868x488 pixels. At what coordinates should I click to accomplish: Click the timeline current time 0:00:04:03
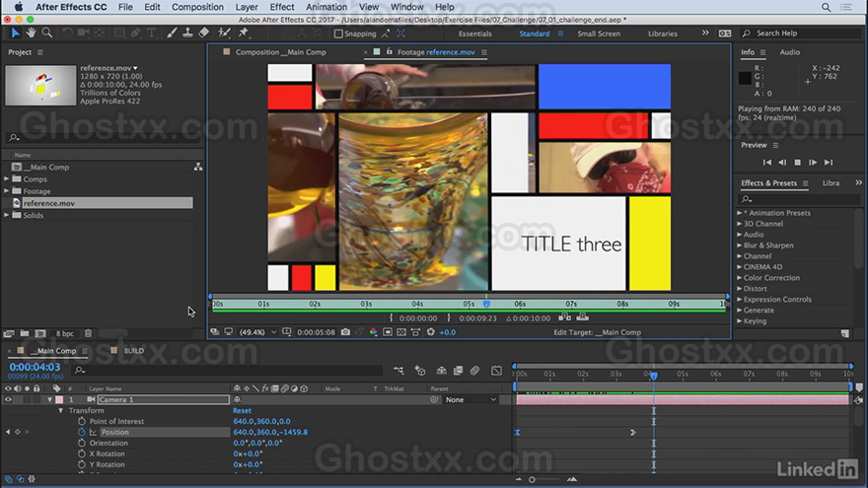pos(35,367)
